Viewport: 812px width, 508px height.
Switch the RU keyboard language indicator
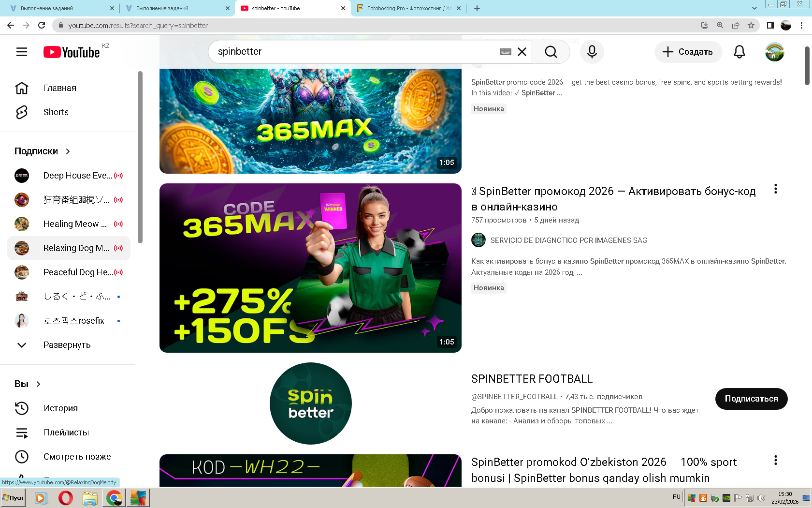(677, 497)
